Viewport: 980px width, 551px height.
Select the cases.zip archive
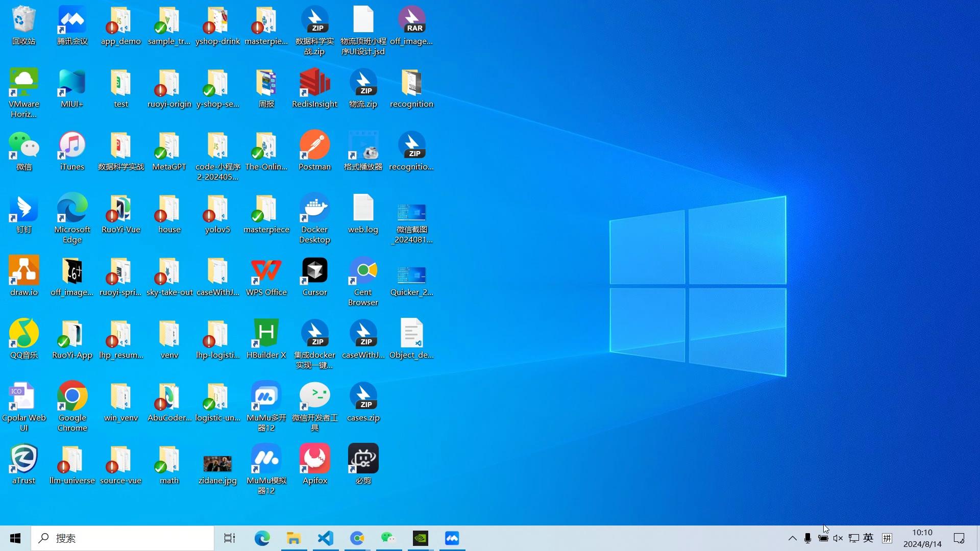click(363, 402)
